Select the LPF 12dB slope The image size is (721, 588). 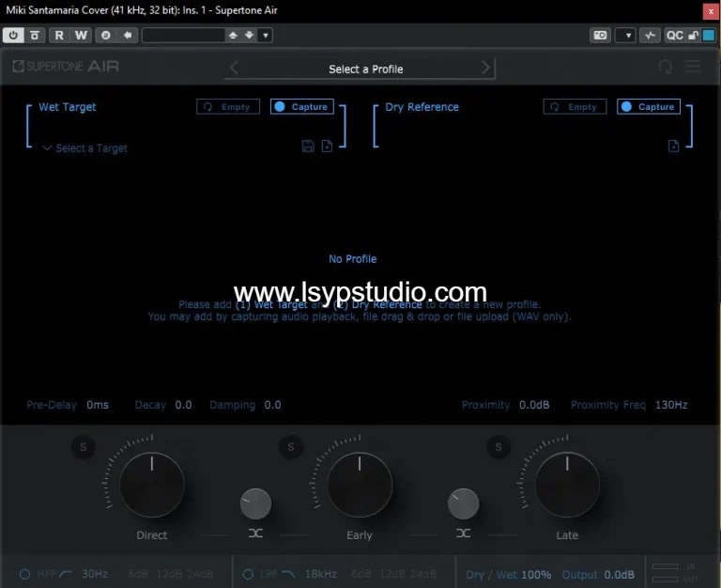pos(392,574)
